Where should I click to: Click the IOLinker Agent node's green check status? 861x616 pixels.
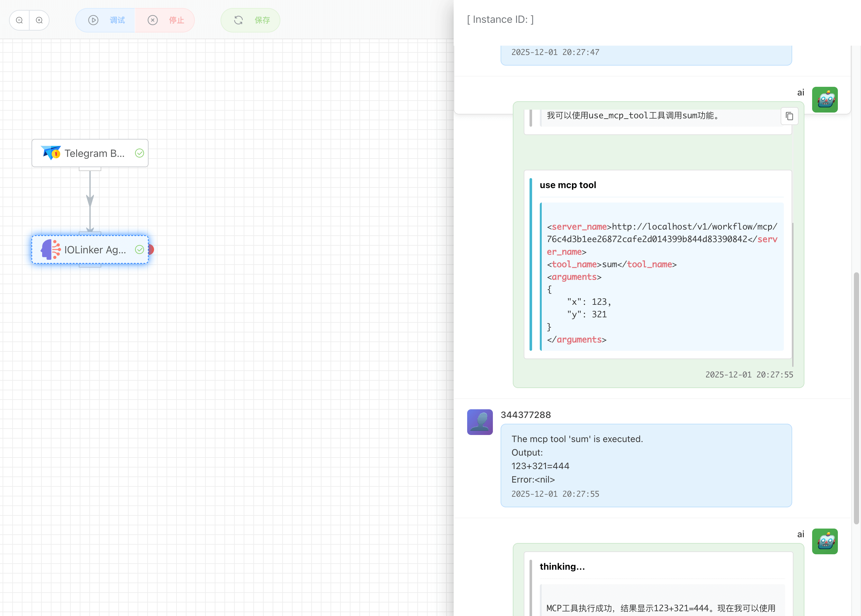[x=140, y=249]
